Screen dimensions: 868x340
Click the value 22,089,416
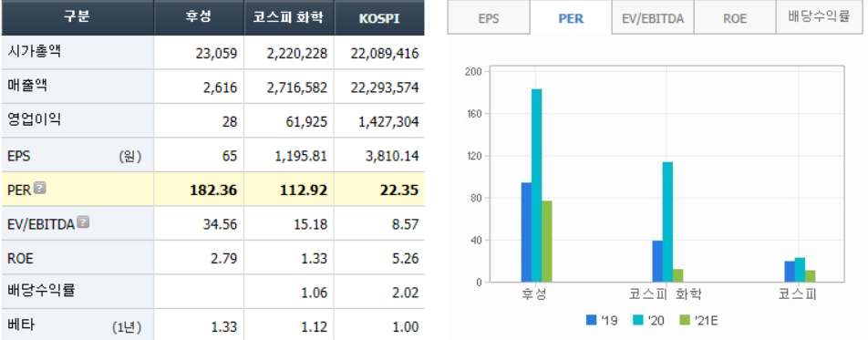pyautogui.click(x=385, y=54)
